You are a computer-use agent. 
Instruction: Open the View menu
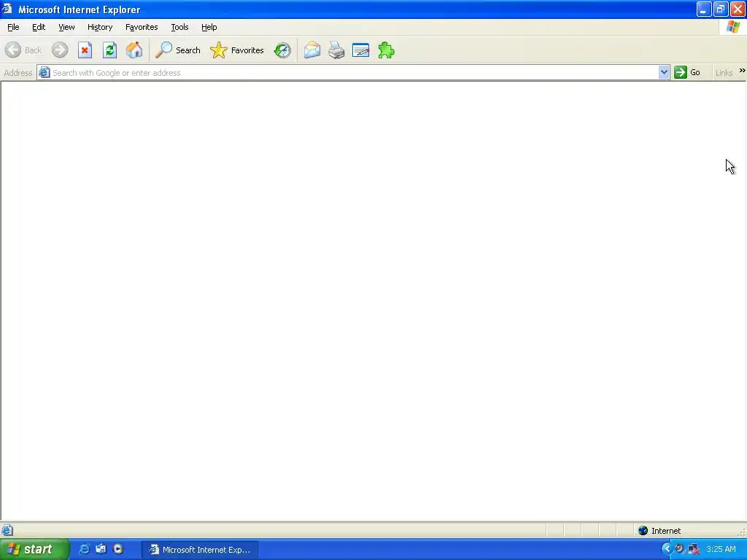pyautogui.click(x=66, y=27)
